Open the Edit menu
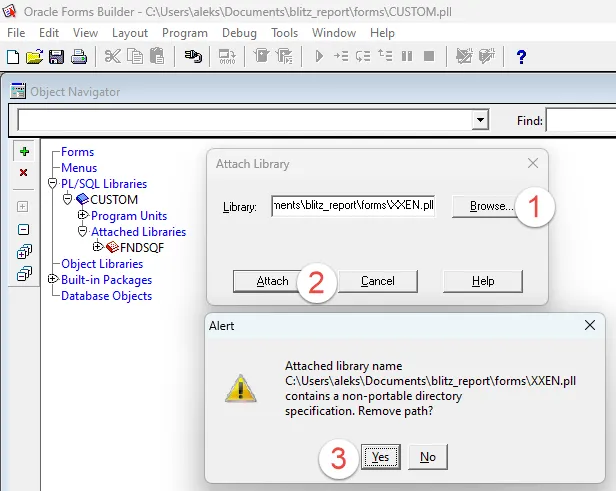Viewport: 616px width, 491px height. [49, 33]
